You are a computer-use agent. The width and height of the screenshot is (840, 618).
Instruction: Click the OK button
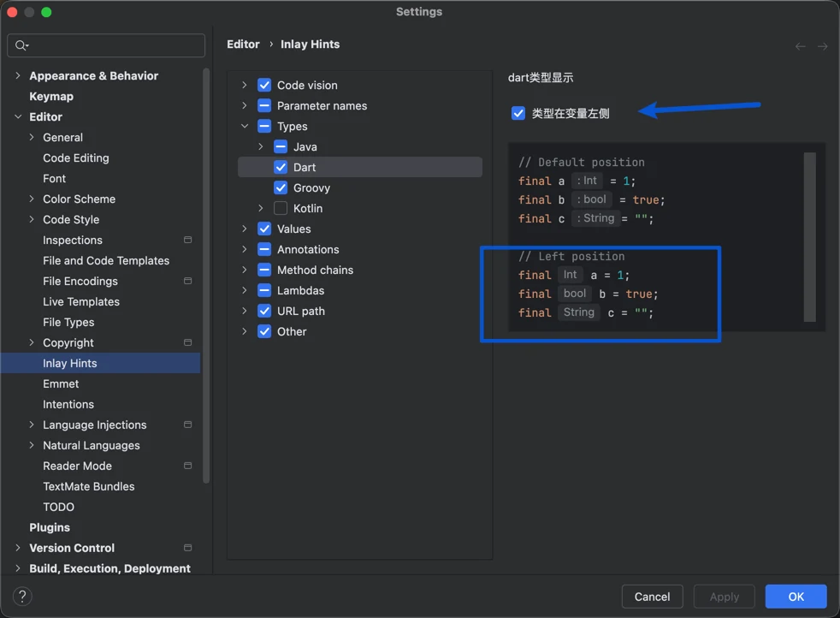[796, 597]
